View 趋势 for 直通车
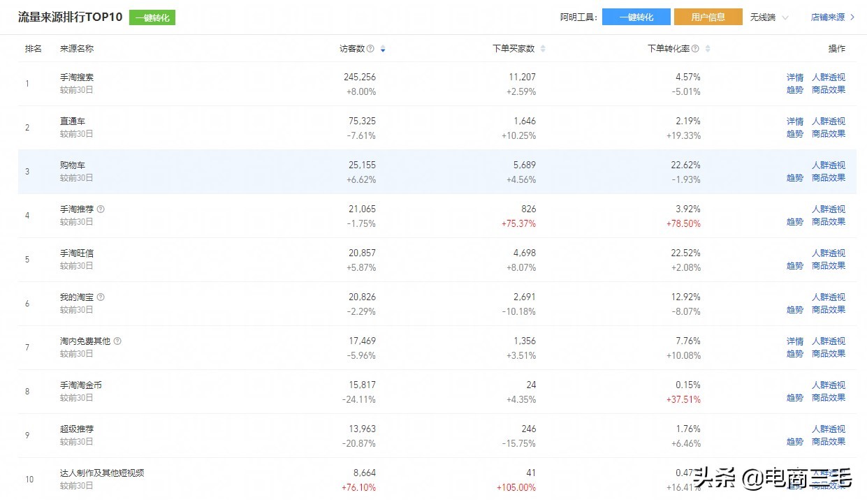 [795, 134]
